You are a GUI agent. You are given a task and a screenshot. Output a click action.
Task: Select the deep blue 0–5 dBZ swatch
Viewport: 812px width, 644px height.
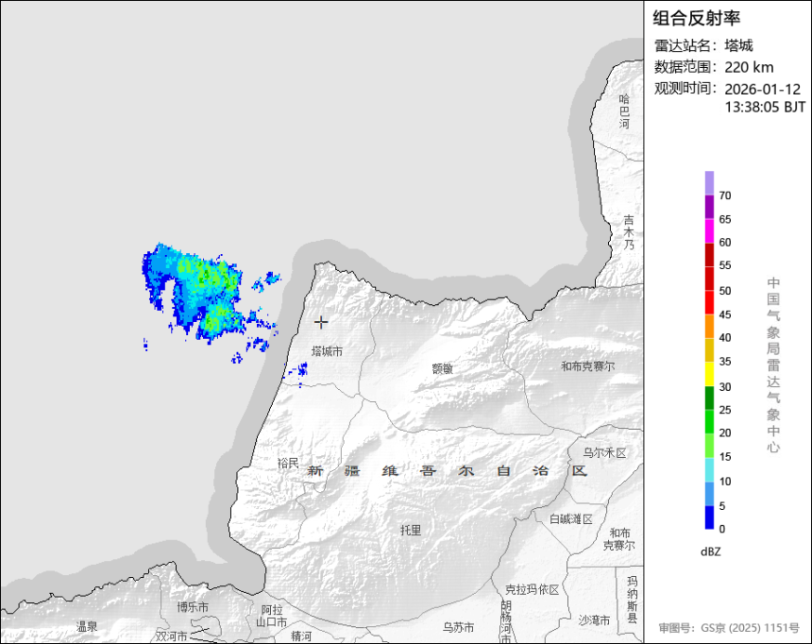pyautogui.click(x=709, y=517)
